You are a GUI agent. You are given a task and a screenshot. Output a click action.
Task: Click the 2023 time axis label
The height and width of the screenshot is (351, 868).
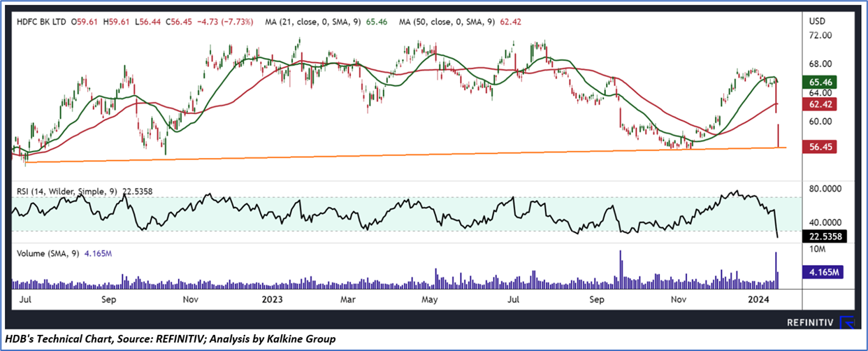(x=271, y=300)
